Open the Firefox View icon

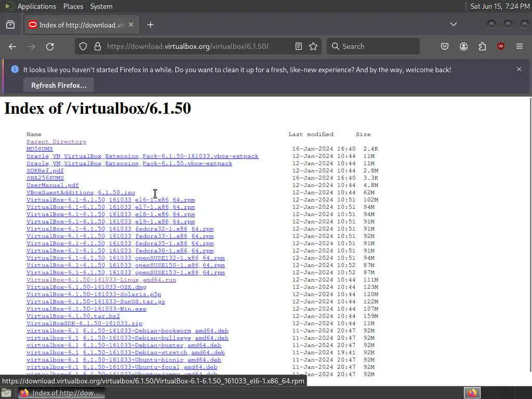10,25
